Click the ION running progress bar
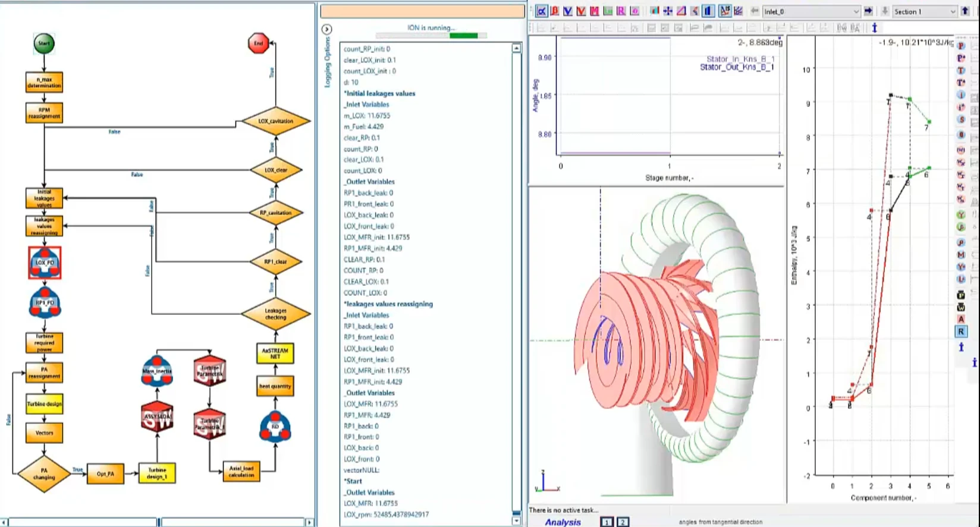Image resolution: width=980 pixels, height=527 pixels. [x=431, y=36]
